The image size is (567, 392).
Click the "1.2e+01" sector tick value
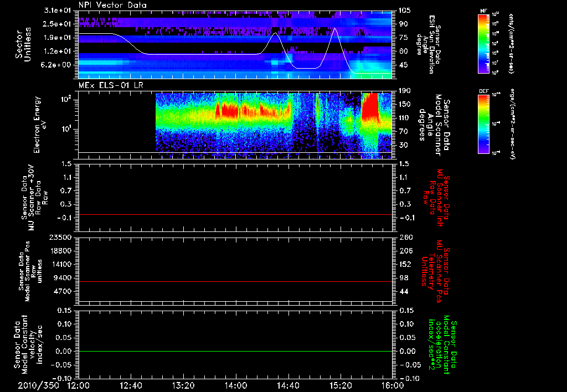[x=58, y=51]
